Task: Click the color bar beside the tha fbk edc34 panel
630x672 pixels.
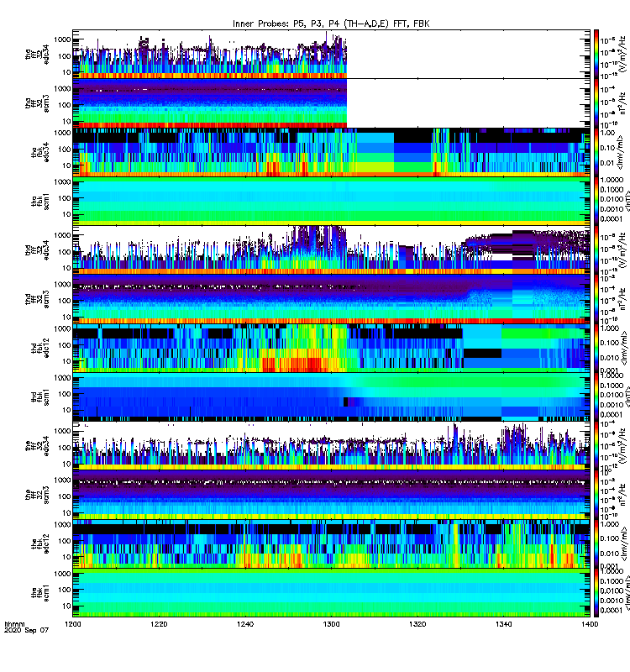Action: (x=596, y=152)
